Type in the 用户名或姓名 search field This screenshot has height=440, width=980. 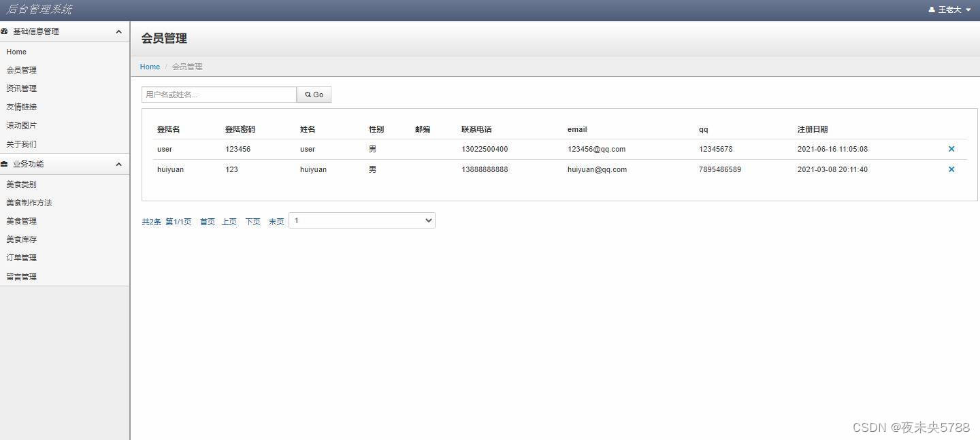click(218, 95)
